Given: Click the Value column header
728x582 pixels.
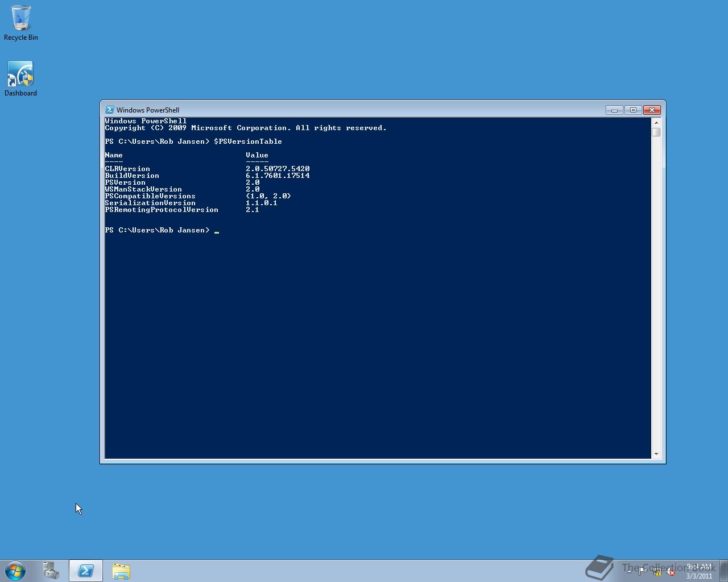Looking at the screenshot, I should 257,155.
